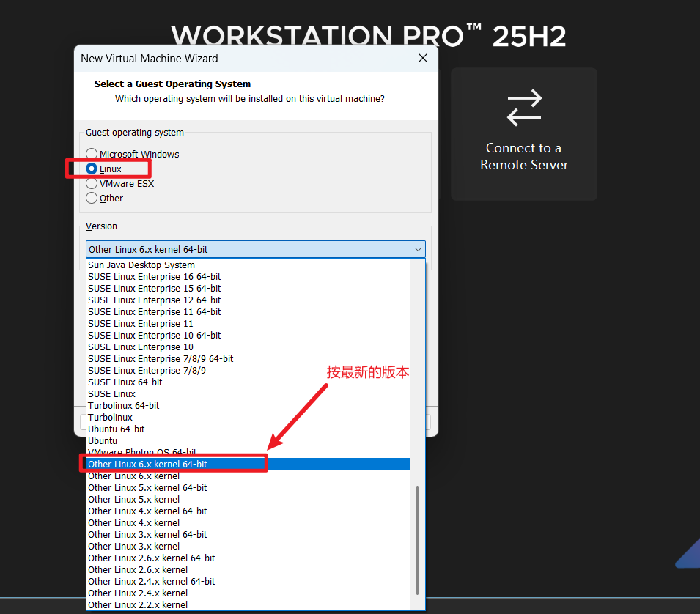Pick Other Linux 2.6.x kernel (32-bit)
The height and width of the screenshot is (614, 700).
[248, 570]
